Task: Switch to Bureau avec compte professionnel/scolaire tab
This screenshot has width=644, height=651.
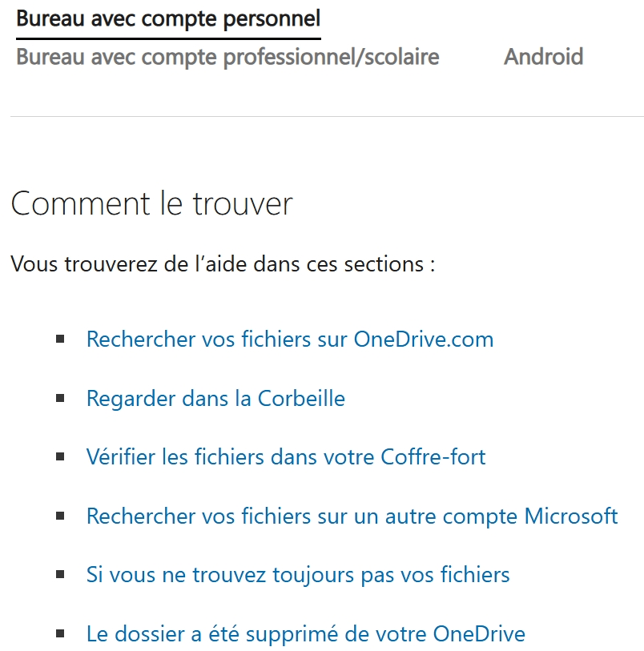Action: [x=227, y=57]
